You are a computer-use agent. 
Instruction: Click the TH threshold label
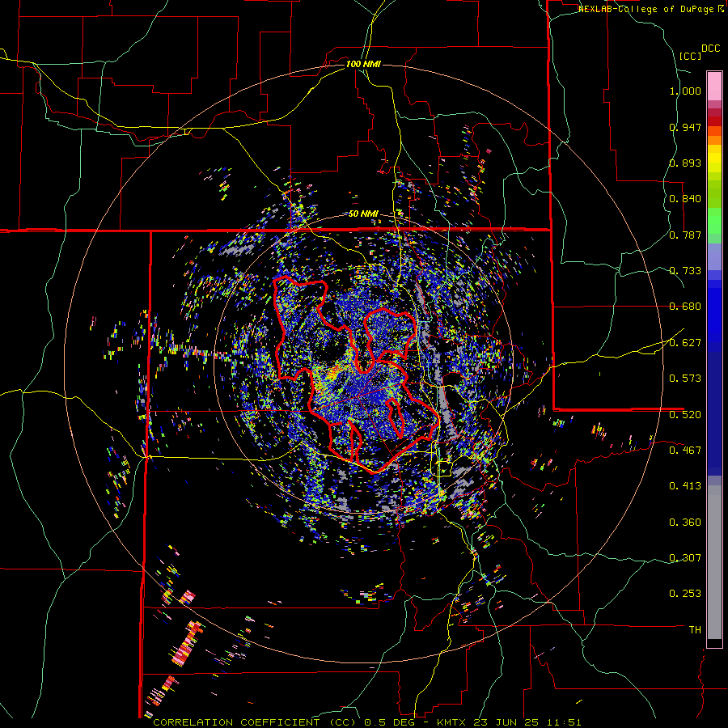pos(695,630)
